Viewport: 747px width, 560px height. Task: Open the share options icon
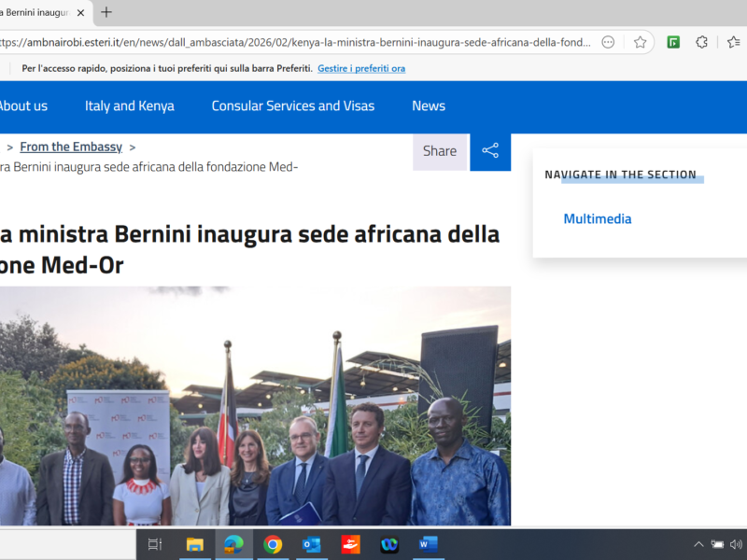pyautogui.click(x=490, y=151)
